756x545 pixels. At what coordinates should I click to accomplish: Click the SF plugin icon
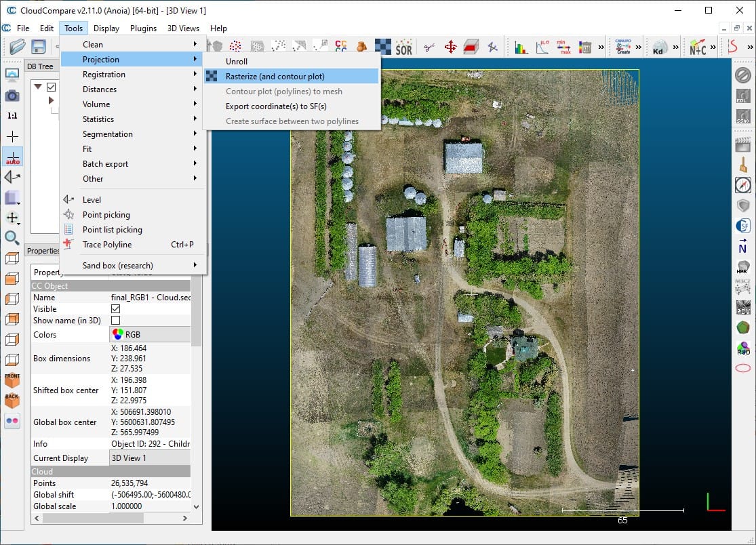click(x=743, y=226)
